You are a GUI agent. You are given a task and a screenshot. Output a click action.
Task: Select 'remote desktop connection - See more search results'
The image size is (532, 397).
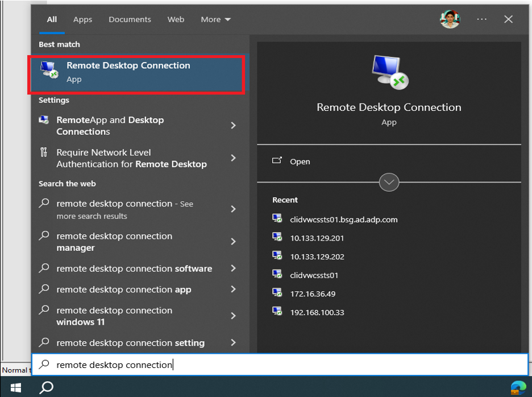click(140, 209)
